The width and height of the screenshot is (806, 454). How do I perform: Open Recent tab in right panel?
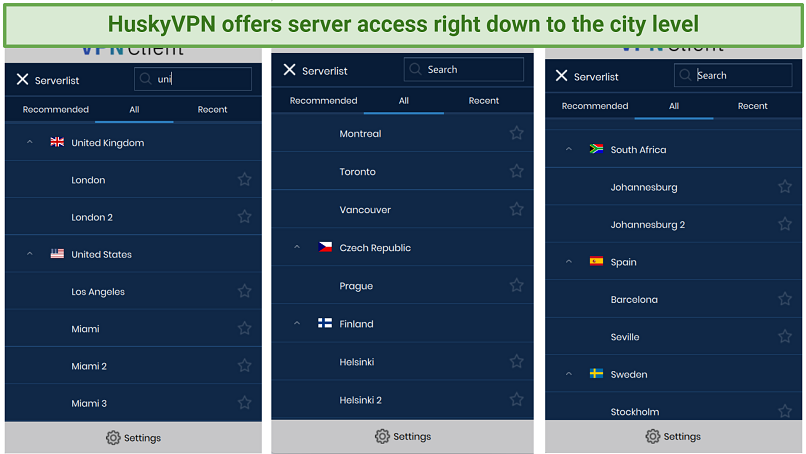pyautogui.click(x=753, y=106)
